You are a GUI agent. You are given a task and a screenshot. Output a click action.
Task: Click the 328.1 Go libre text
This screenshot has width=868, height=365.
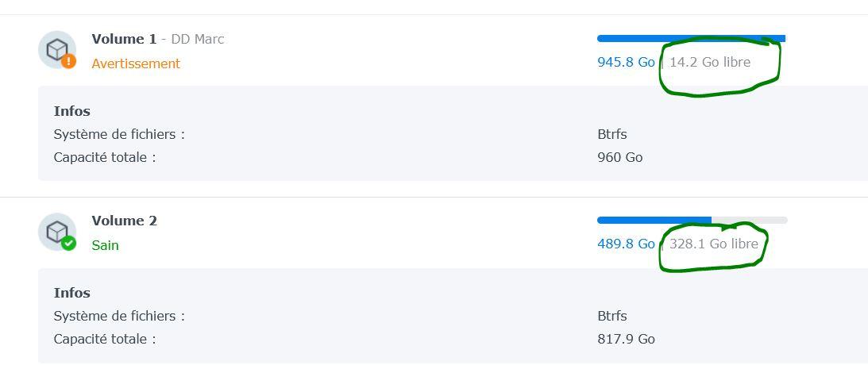pyautogui.click(x=714, y=244)
